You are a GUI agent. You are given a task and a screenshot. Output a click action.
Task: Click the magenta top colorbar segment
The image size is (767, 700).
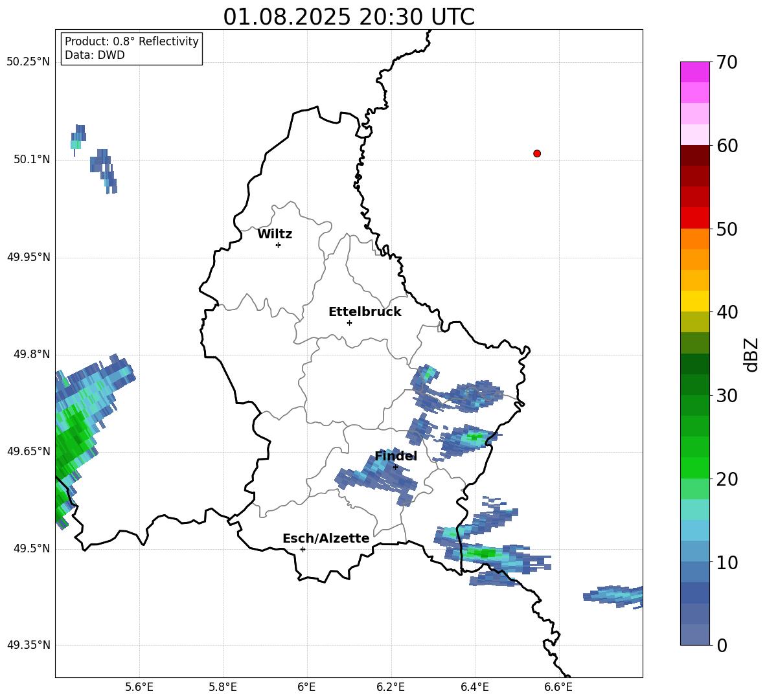694,73
